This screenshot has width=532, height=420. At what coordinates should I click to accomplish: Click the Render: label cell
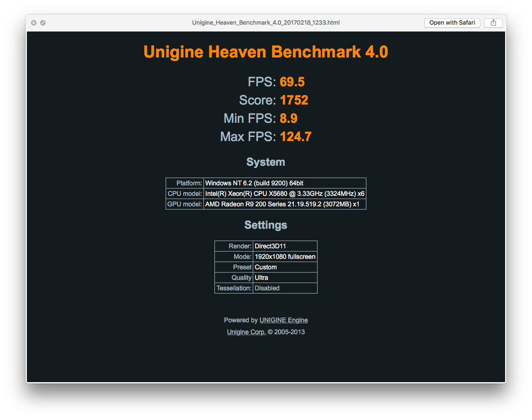[x=234, y=246]
